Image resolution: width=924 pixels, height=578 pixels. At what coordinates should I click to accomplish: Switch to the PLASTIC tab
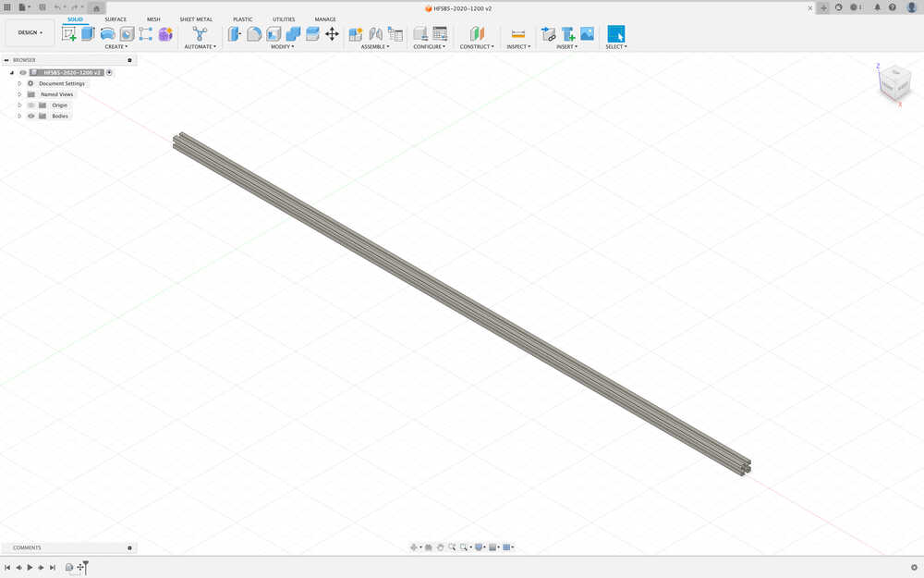[x=242, y=19]
